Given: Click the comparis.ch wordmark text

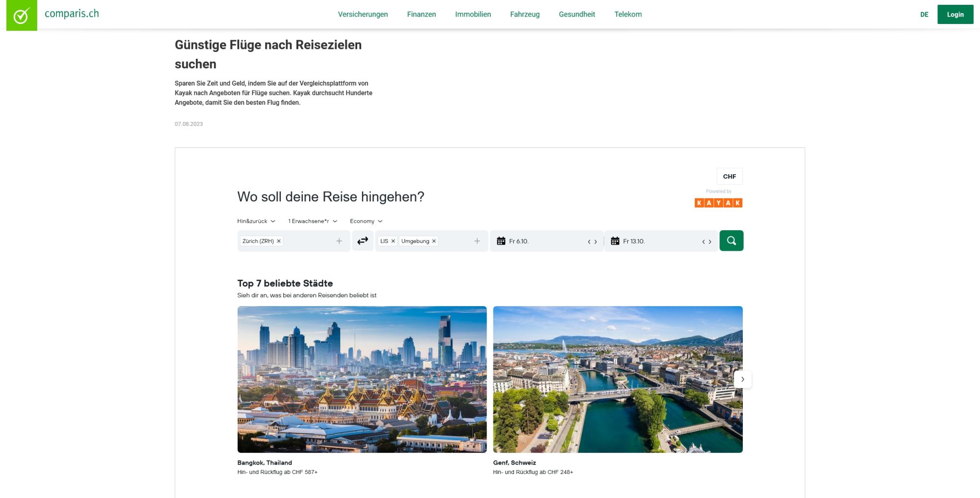Looking at the screenshot, I should tap(72, 14).
